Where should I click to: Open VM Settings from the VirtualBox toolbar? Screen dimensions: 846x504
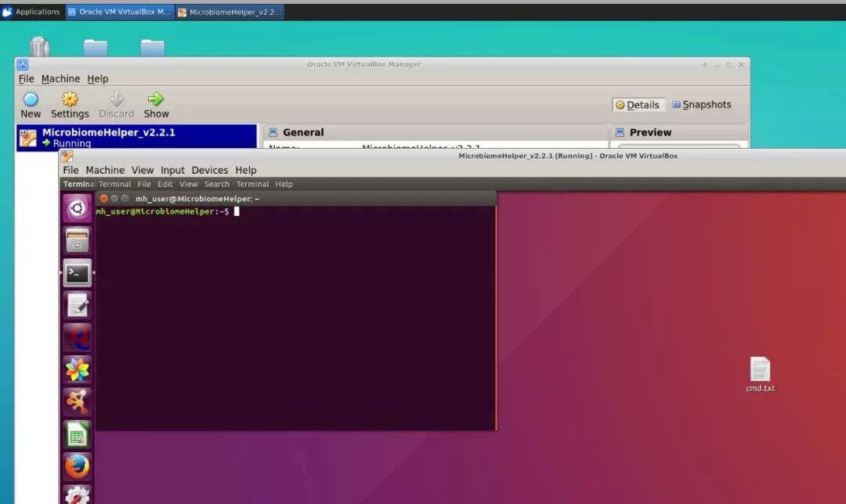point(69,103)
